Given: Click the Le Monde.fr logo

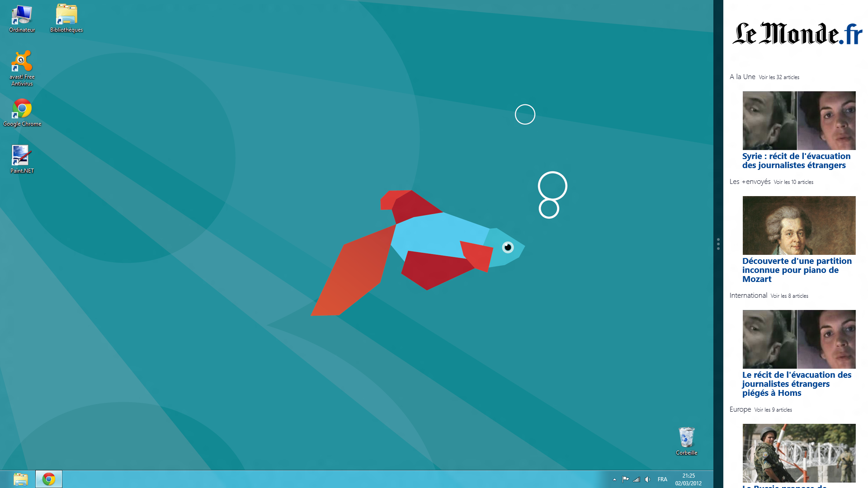Looking at the screenshot, I should pos(797,33).
